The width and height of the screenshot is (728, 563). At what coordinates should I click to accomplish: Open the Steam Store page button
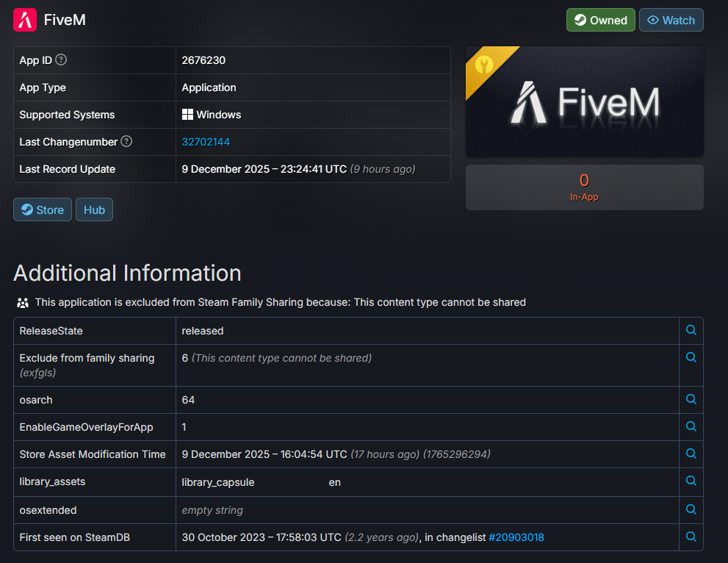tap(43, 209)
